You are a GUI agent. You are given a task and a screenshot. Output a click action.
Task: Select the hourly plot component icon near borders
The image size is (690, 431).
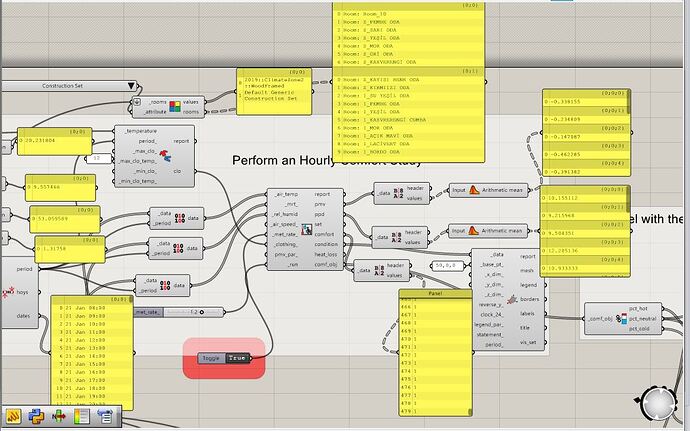[512, 300]
